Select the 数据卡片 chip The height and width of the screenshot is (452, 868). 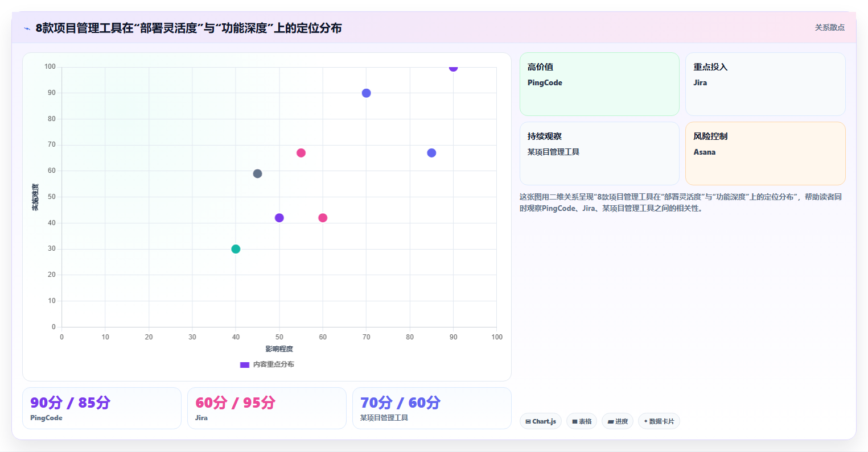point(659,421)
